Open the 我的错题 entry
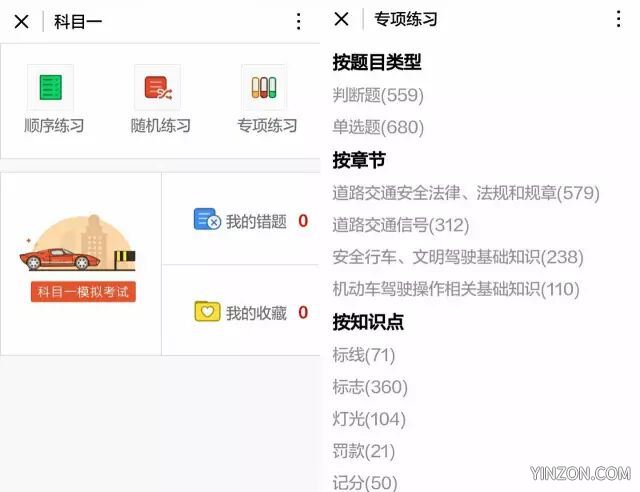The image size is (640, 492). point(240,219)
